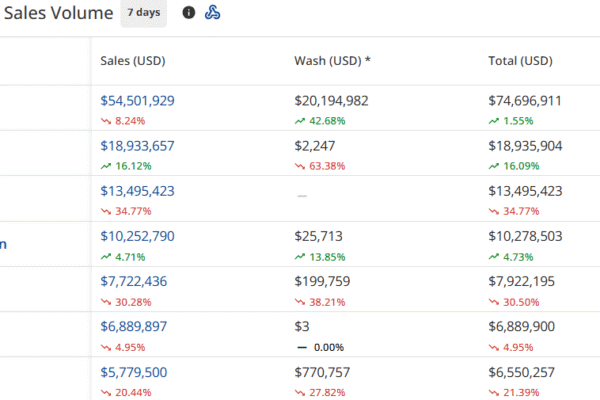Viewport: 600px width, 400px height.
Task: Open the $7,722,436 sales link
Action: tap(134, 282)
